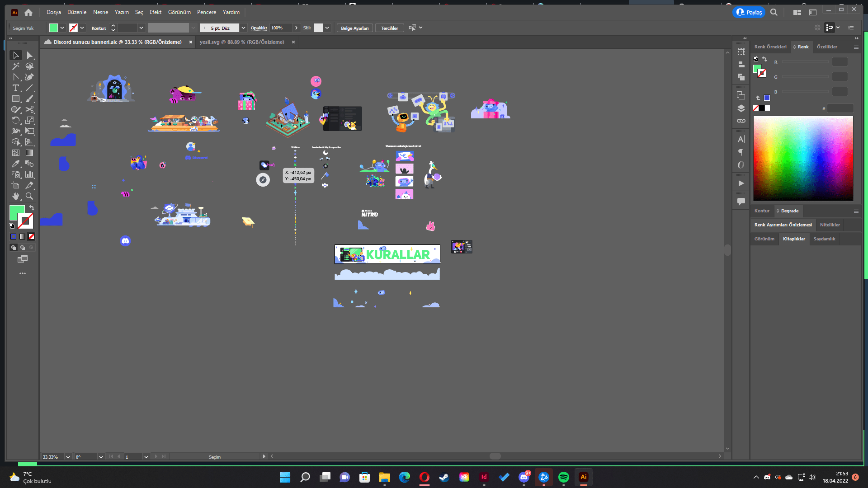Open the Stil style dropdown

[327, 28]
